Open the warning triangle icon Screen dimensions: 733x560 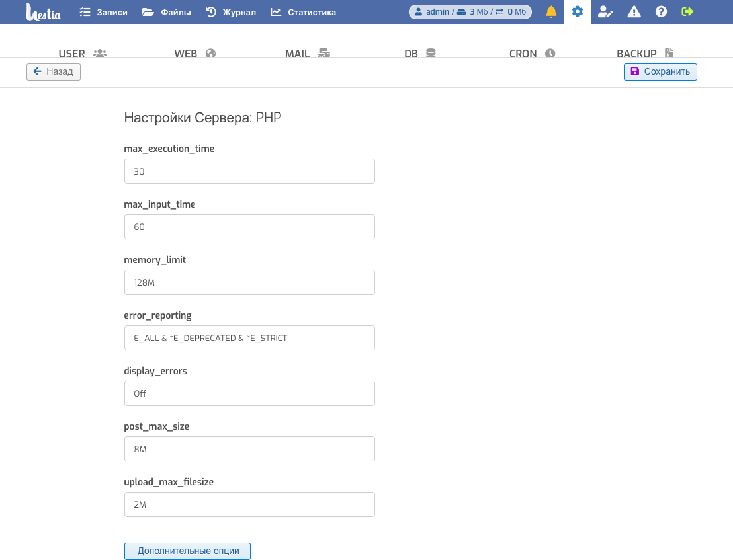pos(634,12)
